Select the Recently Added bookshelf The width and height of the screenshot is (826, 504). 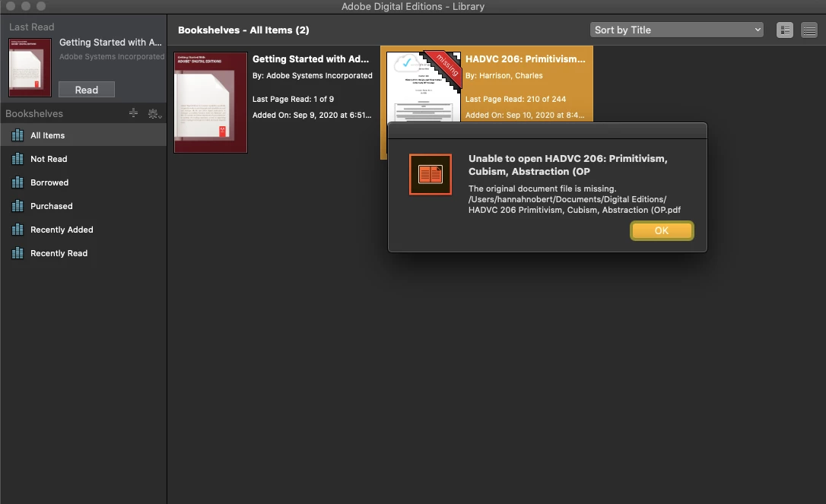(83, 230)
